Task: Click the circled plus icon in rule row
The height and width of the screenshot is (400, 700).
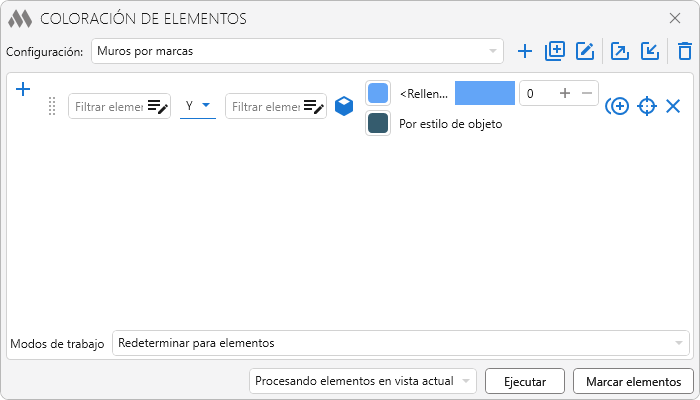Action: coord(617,106)
